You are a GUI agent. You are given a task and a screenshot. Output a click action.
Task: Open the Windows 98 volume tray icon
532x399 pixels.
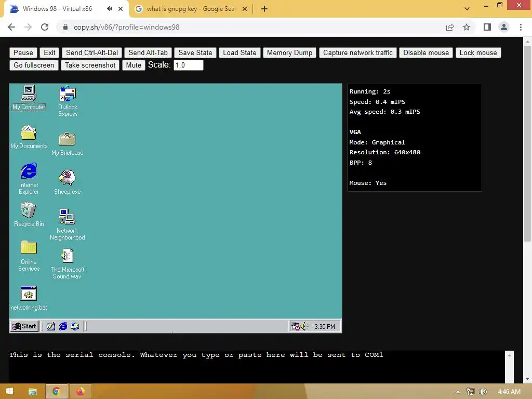pyautogui.click(x=303, y=326)
